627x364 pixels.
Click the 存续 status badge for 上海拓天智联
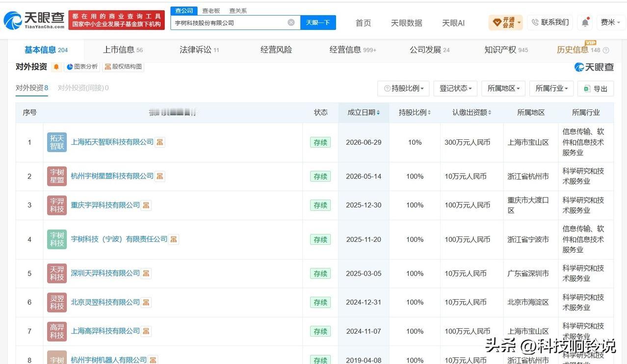coord(320,142)
